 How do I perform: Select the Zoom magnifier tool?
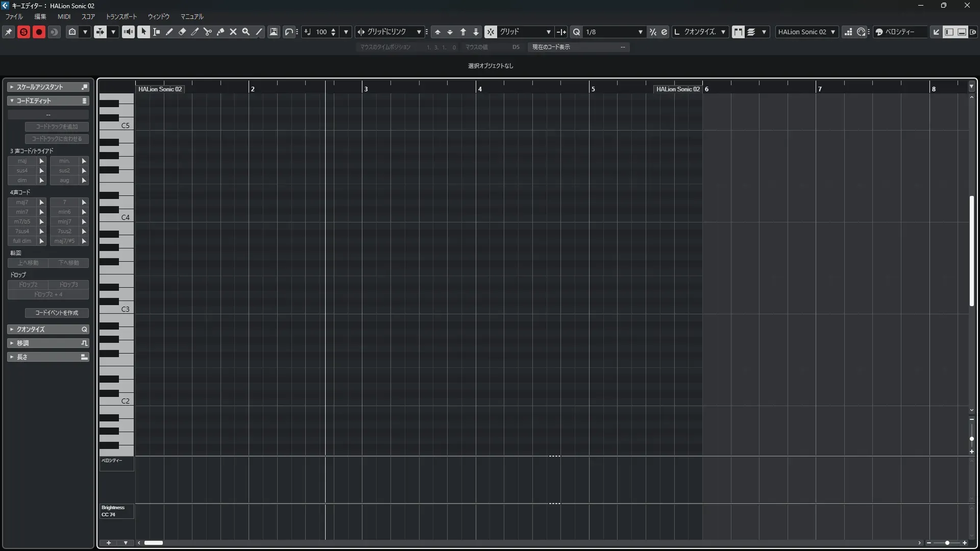tap(246, 32)
